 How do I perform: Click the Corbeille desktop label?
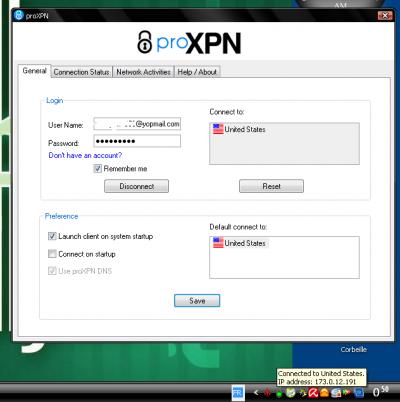click(353, 349)
